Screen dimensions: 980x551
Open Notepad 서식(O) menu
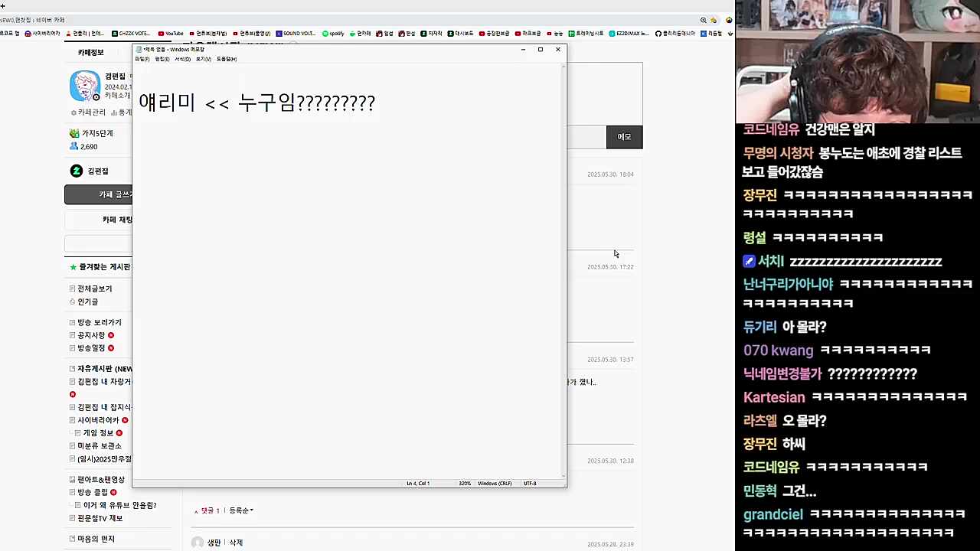[182, 59]
